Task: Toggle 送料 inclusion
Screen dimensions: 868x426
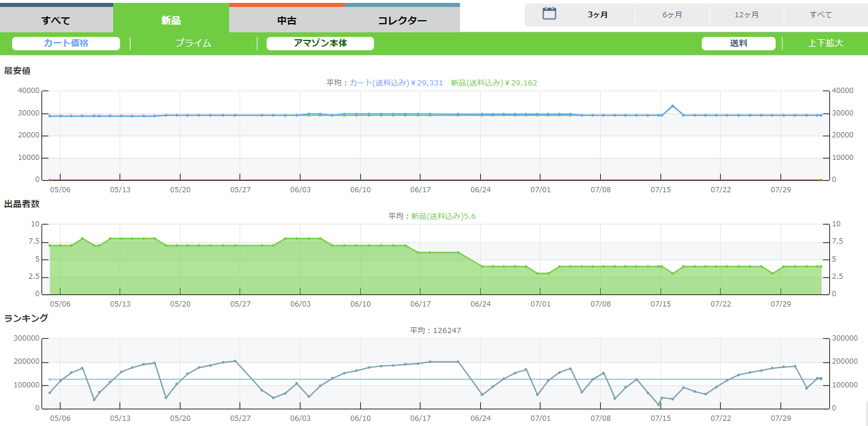Action: click(x=738, y=43)
